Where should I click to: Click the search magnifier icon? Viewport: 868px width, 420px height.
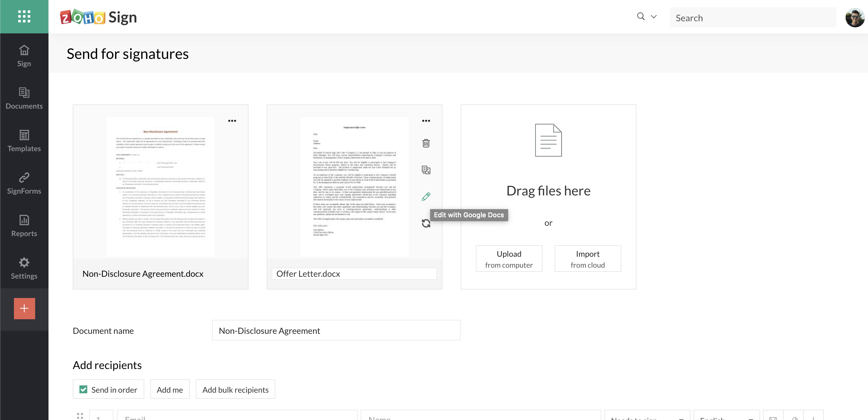[641, 16]
